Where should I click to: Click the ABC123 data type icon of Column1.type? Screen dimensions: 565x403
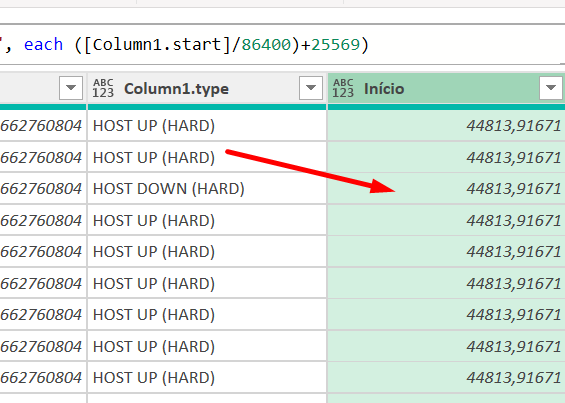tap(103, 88)
